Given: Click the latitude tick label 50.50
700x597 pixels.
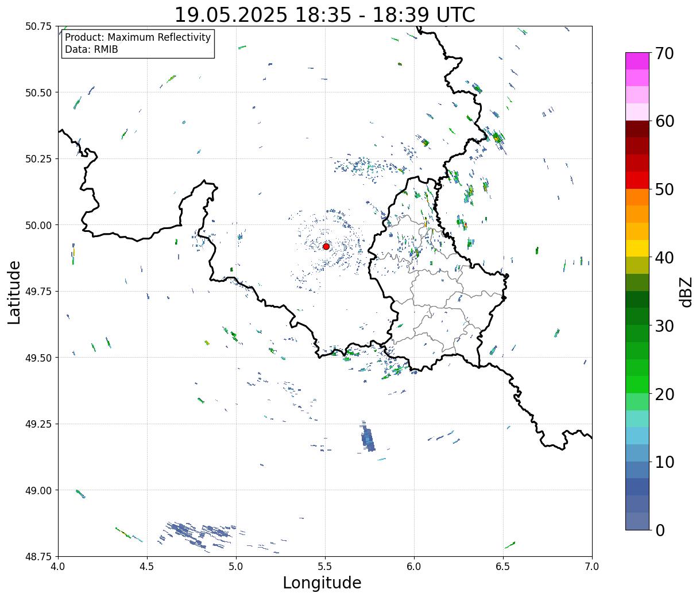Looking at the screenshot, I should [x=38, y=92].
